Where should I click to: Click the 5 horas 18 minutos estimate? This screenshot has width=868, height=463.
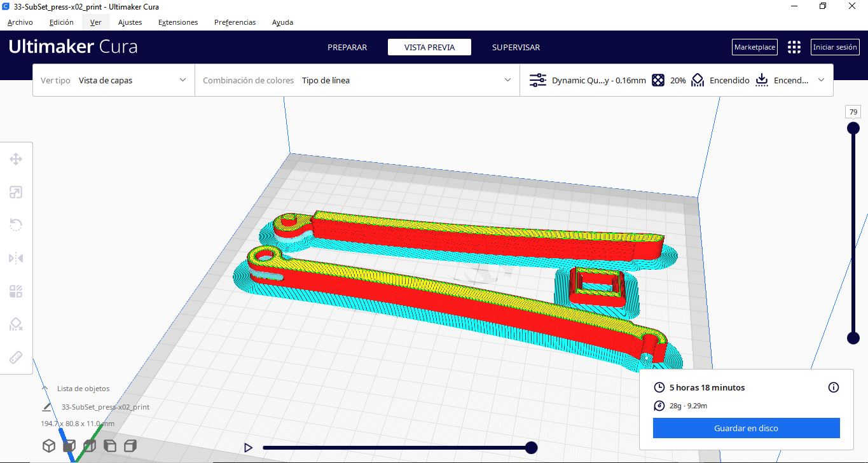point(707,387)
